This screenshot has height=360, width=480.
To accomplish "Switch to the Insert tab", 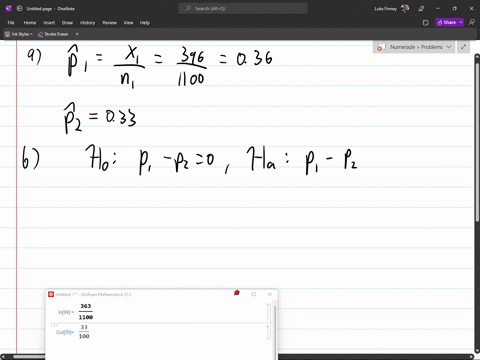I will coord(49,23).
